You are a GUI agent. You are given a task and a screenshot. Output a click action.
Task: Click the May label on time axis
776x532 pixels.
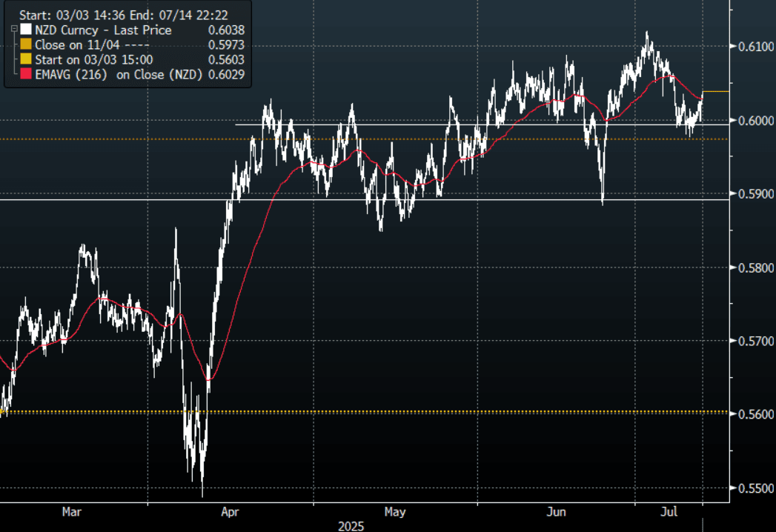[x=395, y=512]
